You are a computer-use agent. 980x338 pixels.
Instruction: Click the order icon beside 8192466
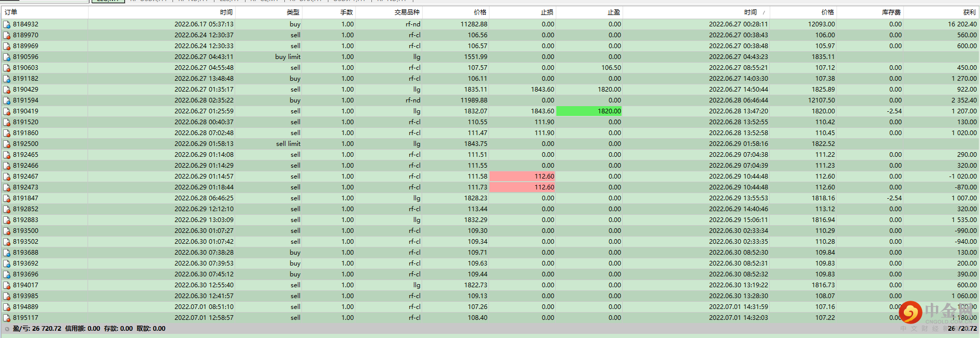[7, 166]
